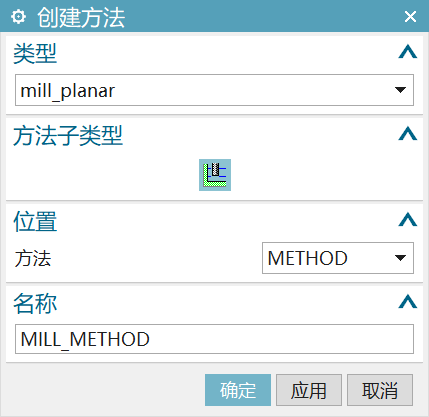Screen dimensions: 429x417
Task: Click the 应用 apply button
Action: click(x=309, y=390)
